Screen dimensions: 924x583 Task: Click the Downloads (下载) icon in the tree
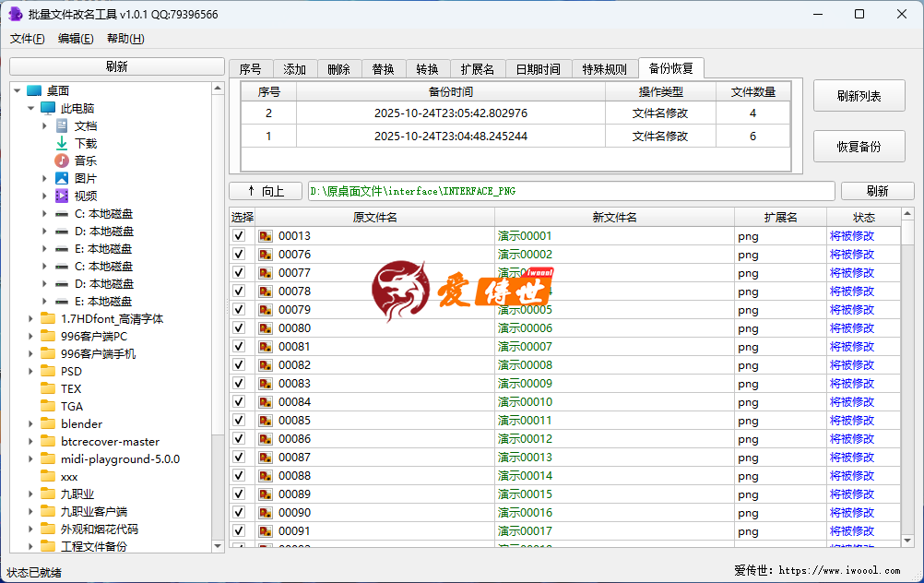62,143
